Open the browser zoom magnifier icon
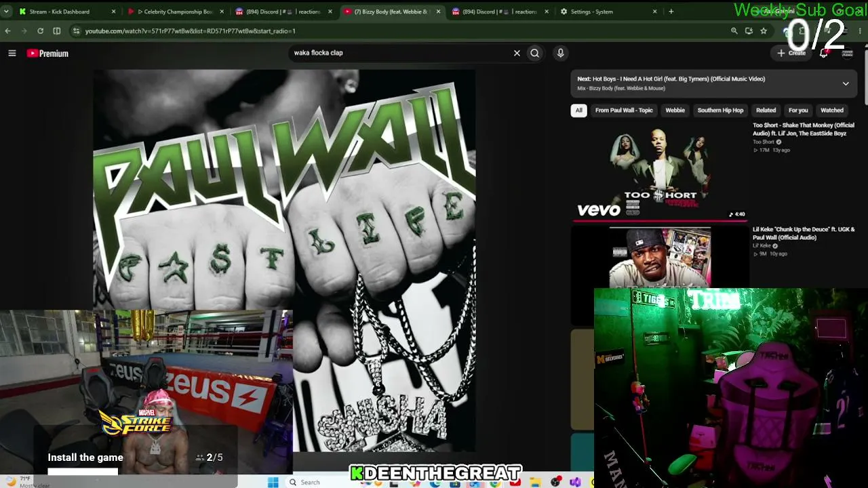This screenshot has height=488, width=868. pyautogui.click(x=734, y=30)
